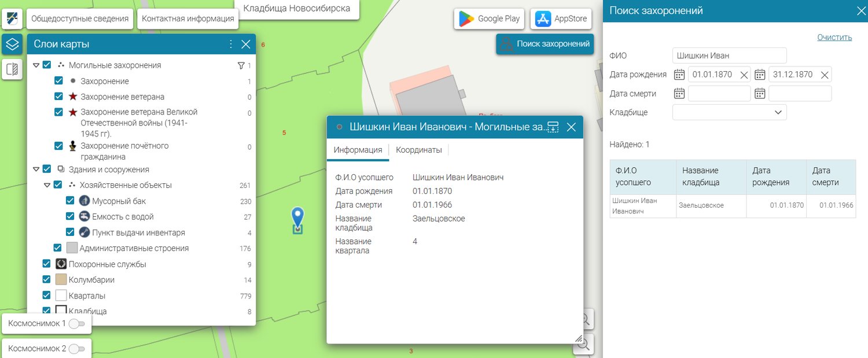
Task: Click the lower magnifier zoom button on the map
Action: click(x=584, y=344)
